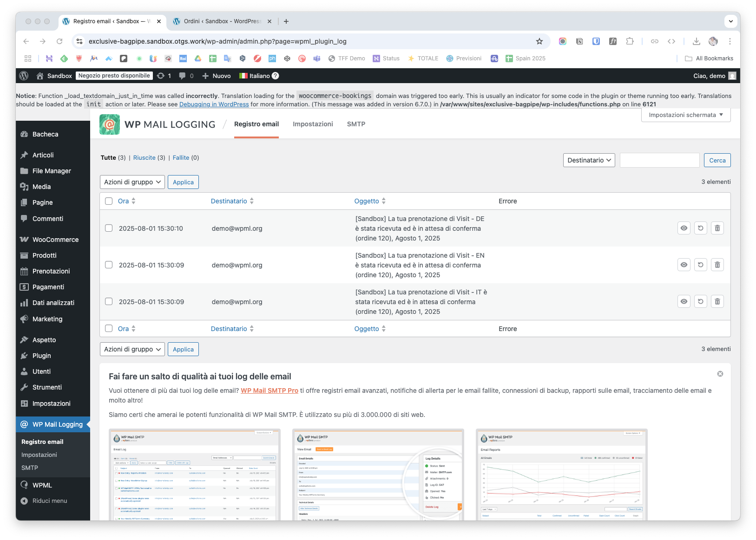Open a new browser tab
The image size is (756, 540).
click(286, 21)
